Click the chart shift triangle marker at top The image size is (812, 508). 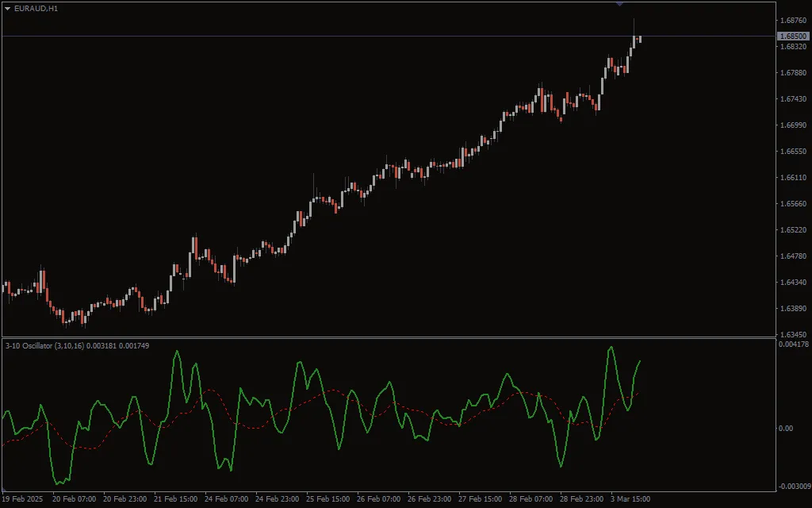[x=619, y=4]
